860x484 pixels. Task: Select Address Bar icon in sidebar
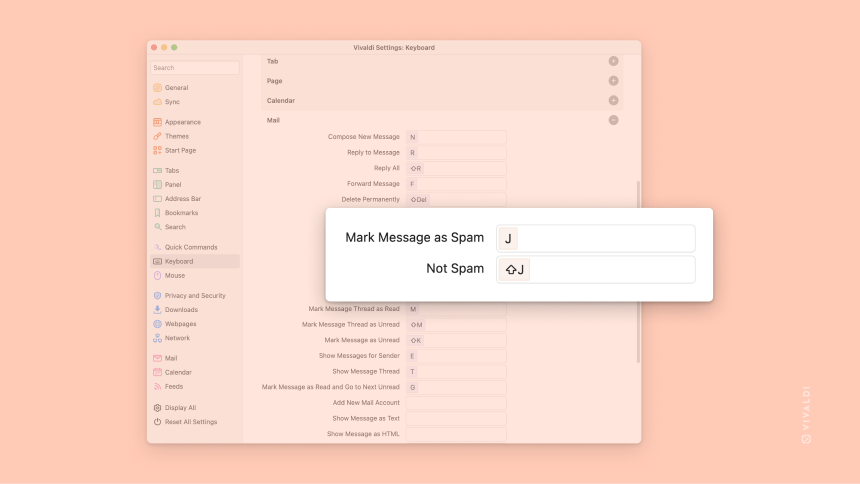(x=157, y=199)
